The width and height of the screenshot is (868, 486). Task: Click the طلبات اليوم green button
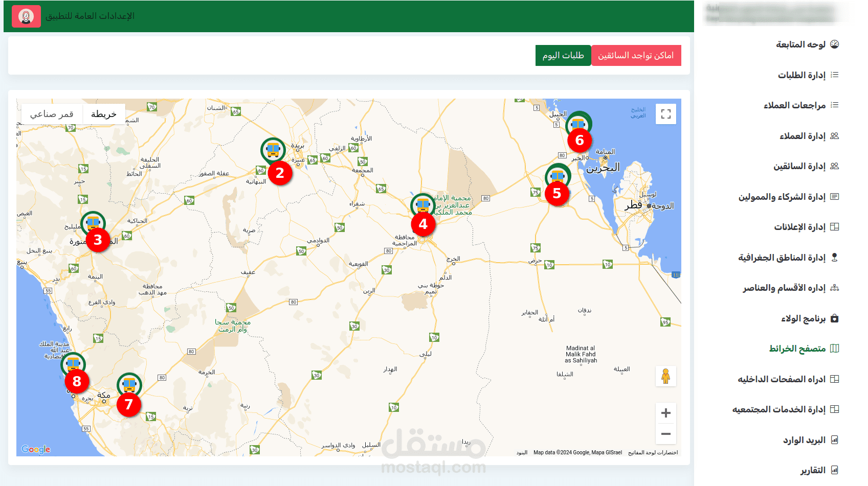click(563, 55)
